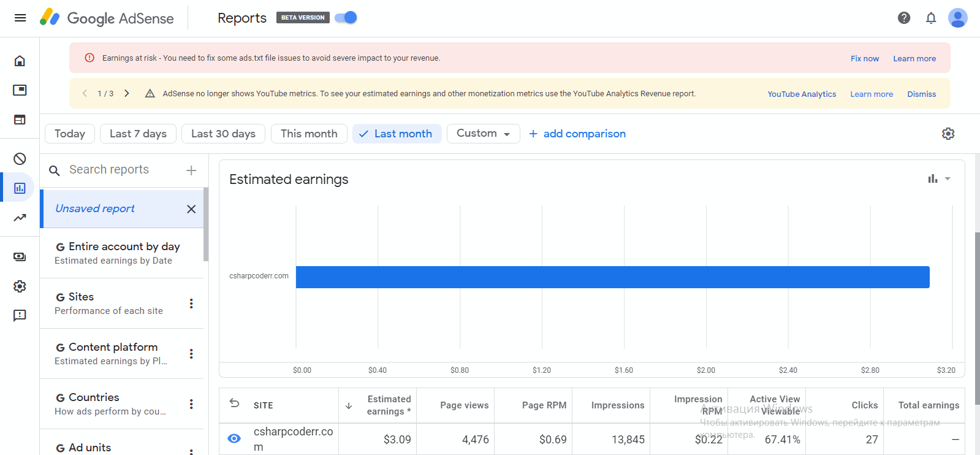
Task: Open more options for Sites report
Action: coord(191,304)
